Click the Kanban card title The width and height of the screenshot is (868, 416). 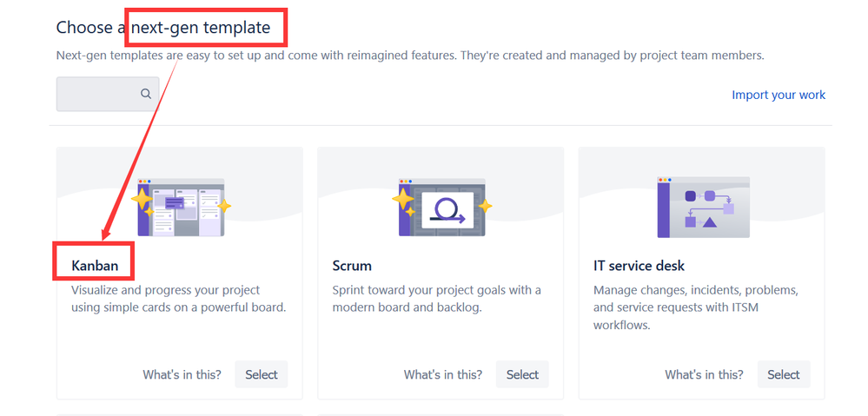(x=95, y=266)
